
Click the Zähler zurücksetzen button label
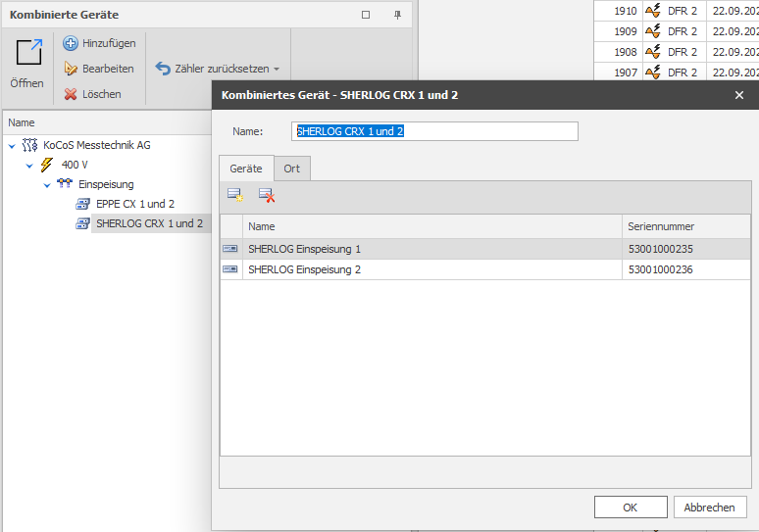coord(223,69)
